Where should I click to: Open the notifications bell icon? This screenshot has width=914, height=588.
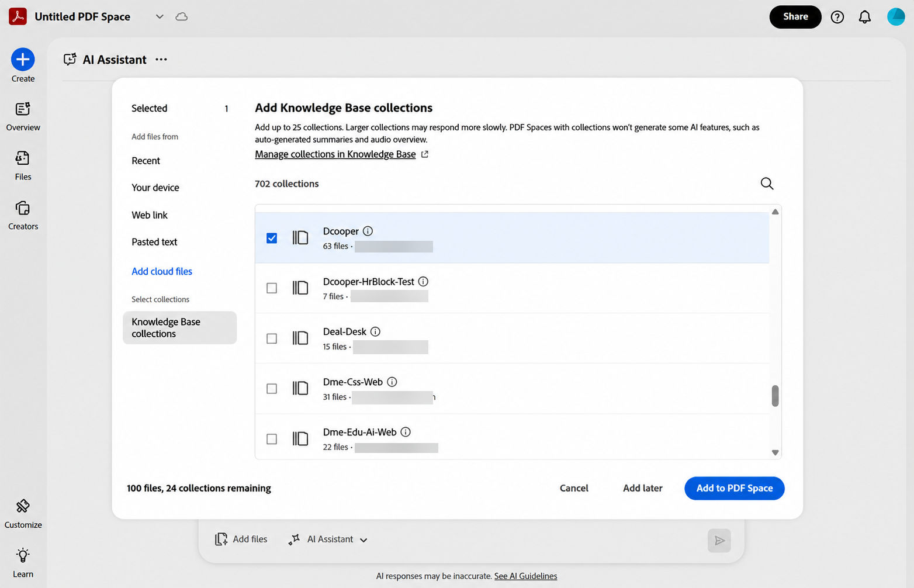point(865,17)
